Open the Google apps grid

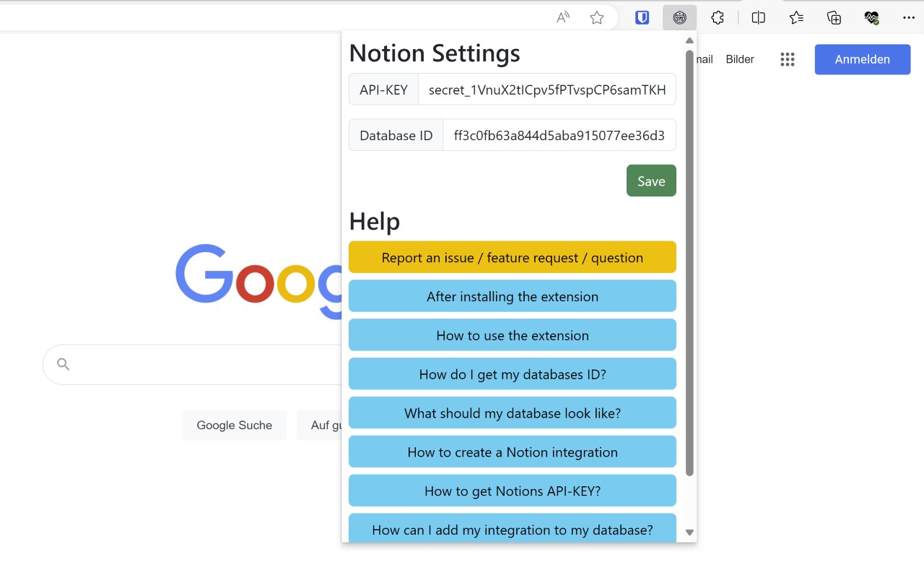788,59
